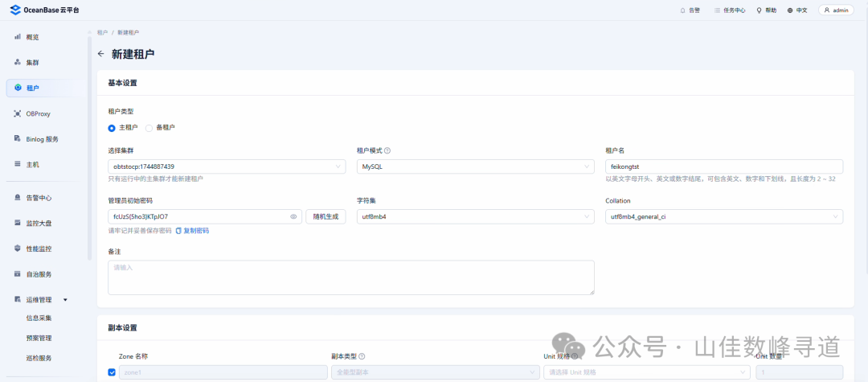Open the 字符集 utf8mb4 dropdown
The image size is (868, 382).
tap(476, 216)
